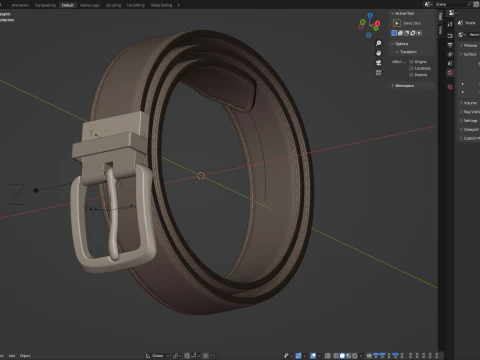
Task: Toggle snapping magnet button
Action: 187,356
